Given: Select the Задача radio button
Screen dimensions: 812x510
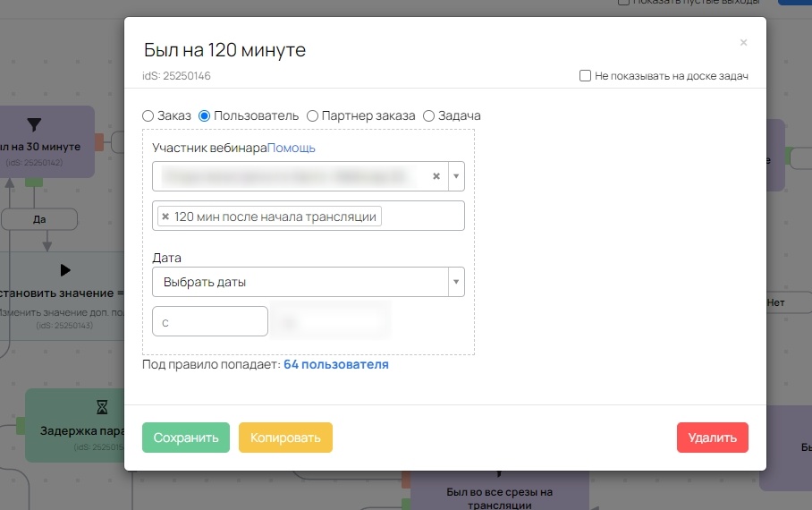Looking at the screenshot, I should coord(429,115).
